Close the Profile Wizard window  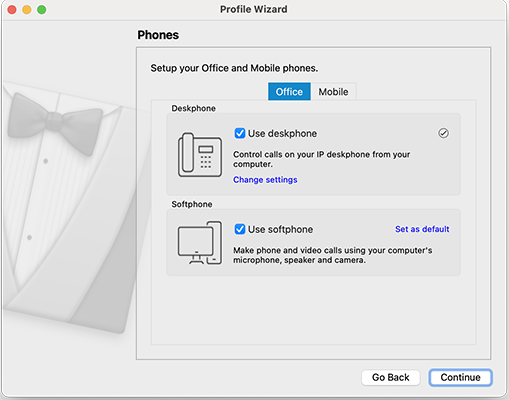point(12,10)
